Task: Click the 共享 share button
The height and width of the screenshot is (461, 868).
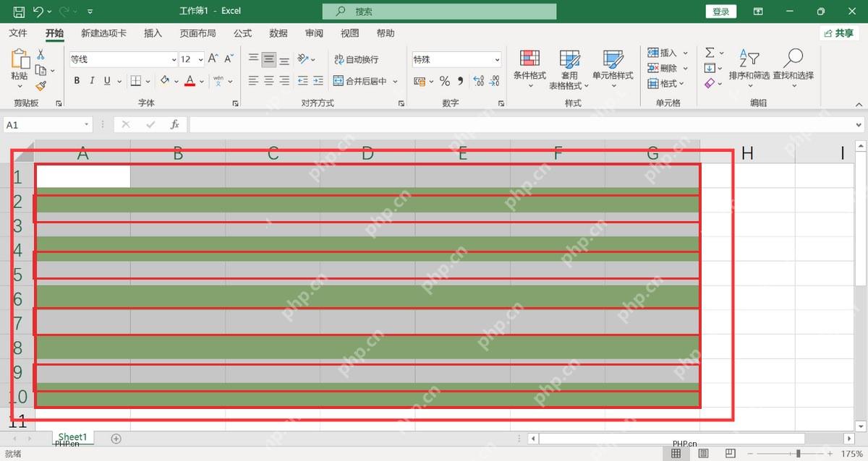Action: [839, 33]
